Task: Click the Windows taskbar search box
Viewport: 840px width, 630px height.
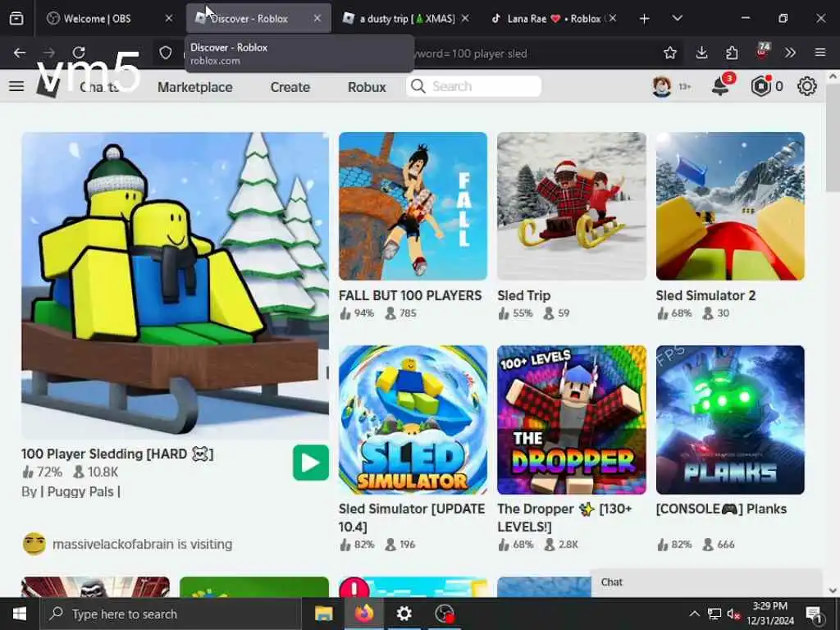Action: click(x=171, y=614)
